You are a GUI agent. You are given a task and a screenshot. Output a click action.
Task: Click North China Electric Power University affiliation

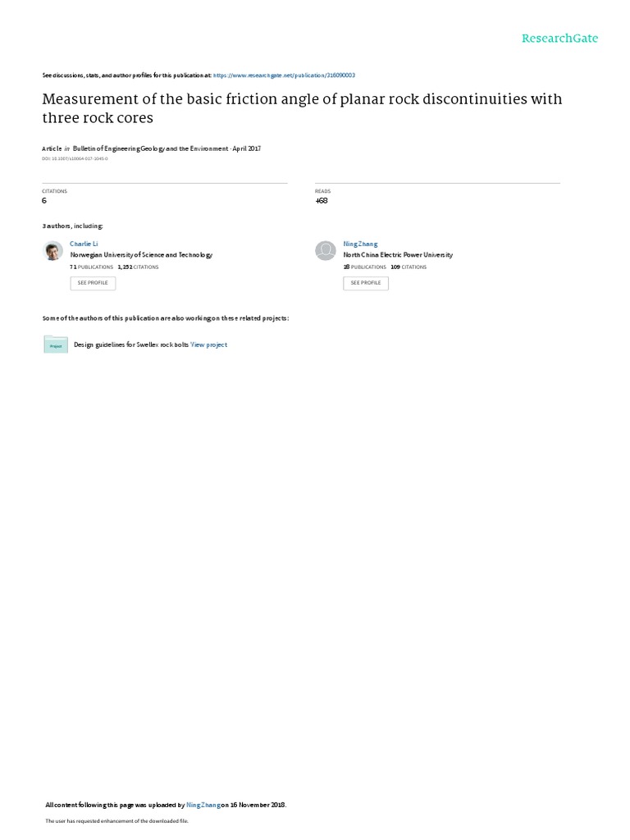(x=398, y=255)
